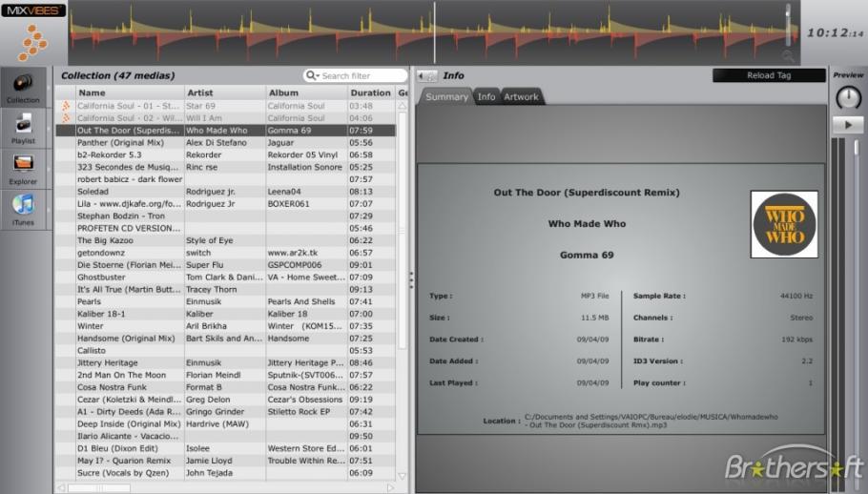Click the MixVibes orange dots logo

tap(32, 43)
